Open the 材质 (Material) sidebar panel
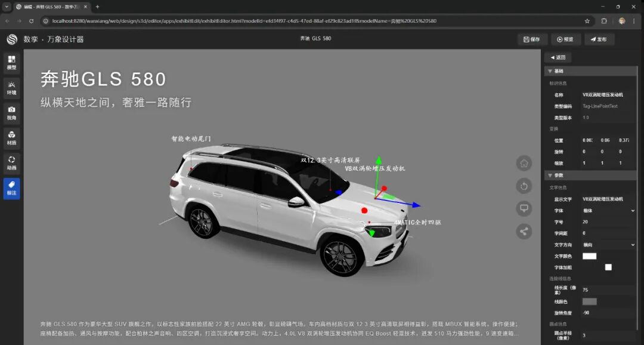This screenshot has width=644, height=345. click(11, 138)
